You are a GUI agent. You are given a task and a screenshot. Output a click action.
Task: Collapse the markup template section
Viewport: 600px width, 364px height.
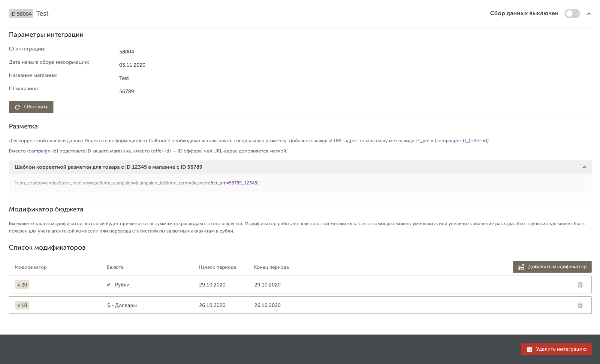pos(584,167)
